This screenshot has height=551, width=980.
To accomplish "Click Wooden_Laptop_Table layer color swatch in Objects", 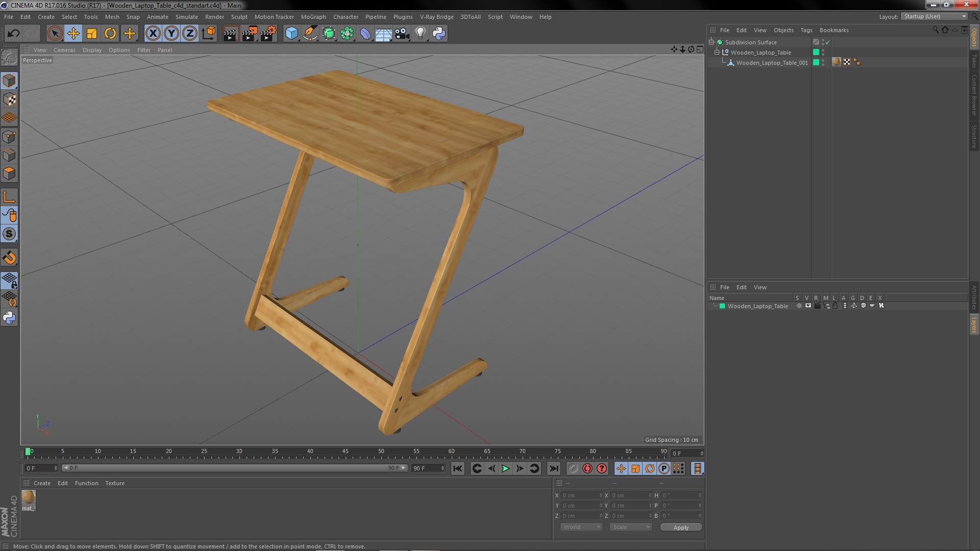I will click(816, 52).
